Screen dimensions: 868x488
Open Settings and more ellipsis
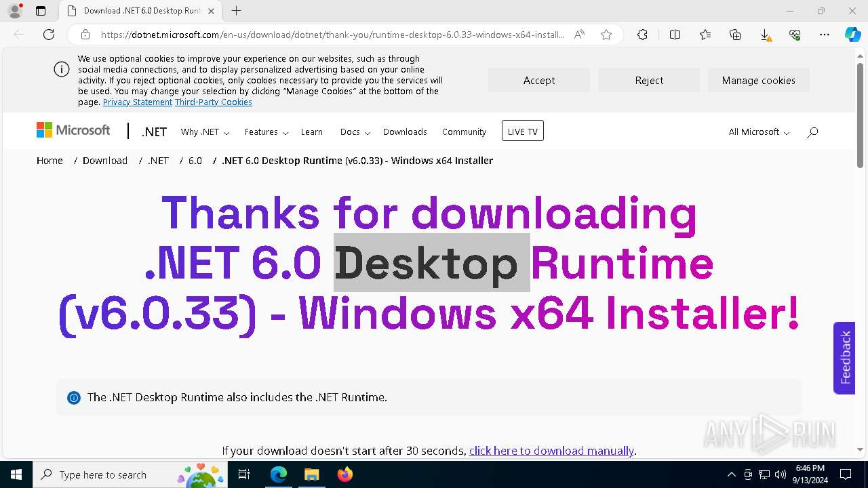pyautogui.click(x=825, y=35)
